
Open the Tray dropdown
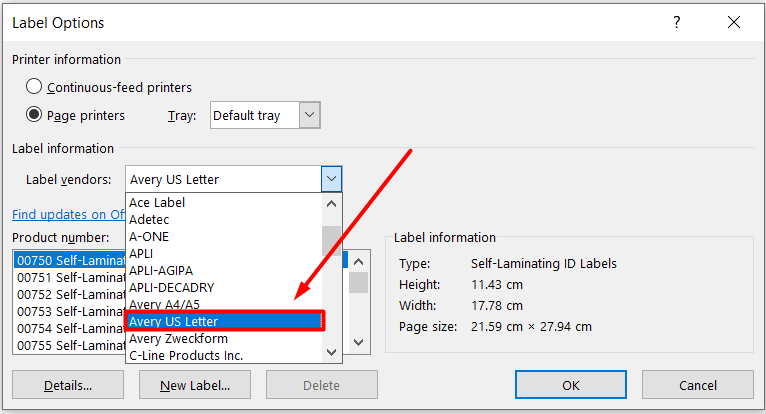(x=309, y=115)
